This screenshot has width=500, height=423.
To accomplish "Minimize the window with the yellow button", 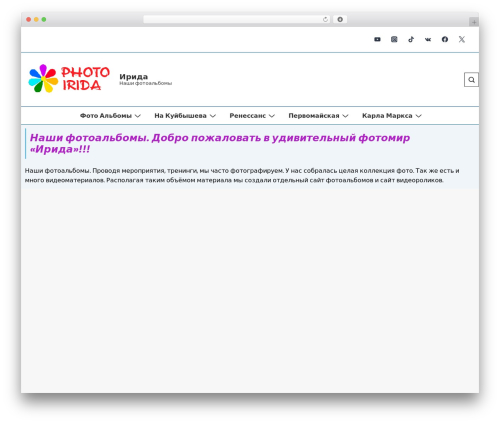I will pos(36,19).
